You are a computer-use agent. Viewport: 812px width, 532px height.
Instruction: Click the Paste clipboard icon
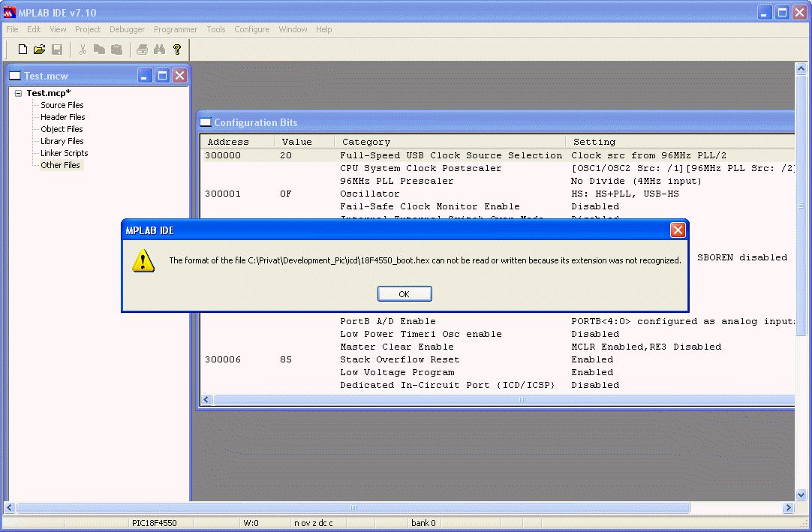point(117,50)
